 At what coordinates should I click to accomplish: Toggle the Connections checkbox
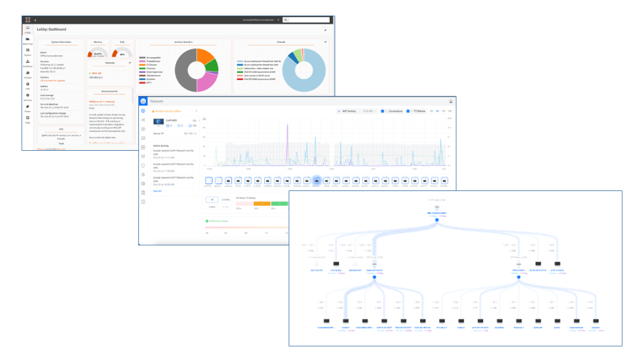(x=383, y=111)
